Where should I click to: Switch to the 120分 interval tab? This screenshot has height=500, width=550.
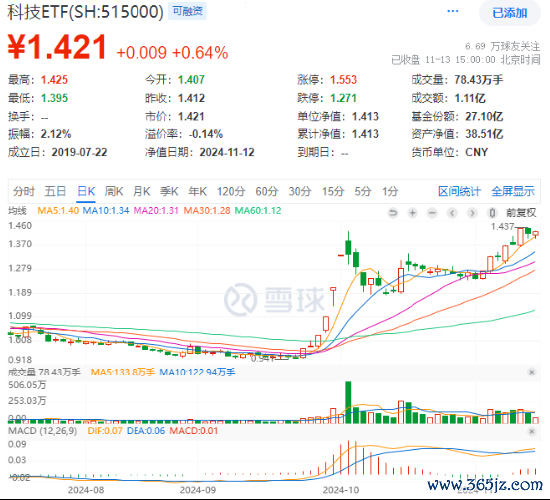[231, 192]
